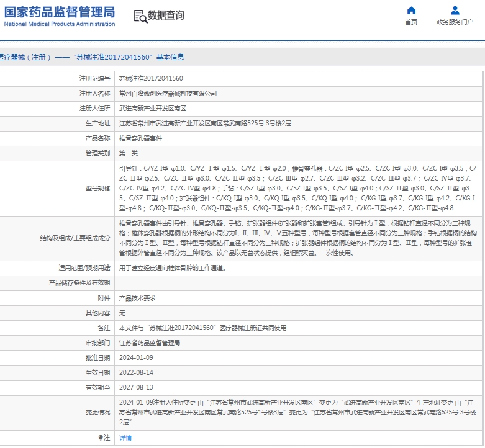Select 江苏省药品监督管理局 approval department

click(x=150, y=343)
